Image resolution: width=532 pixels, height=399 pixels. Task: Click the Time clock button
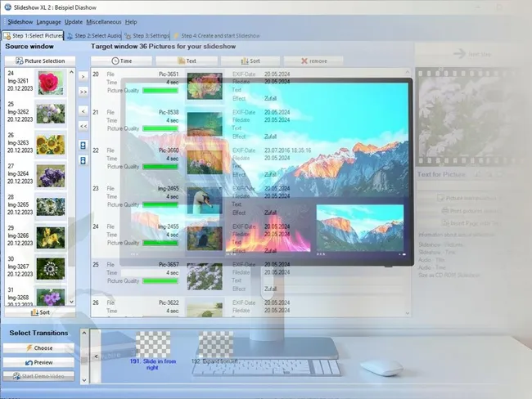(121, 61)
